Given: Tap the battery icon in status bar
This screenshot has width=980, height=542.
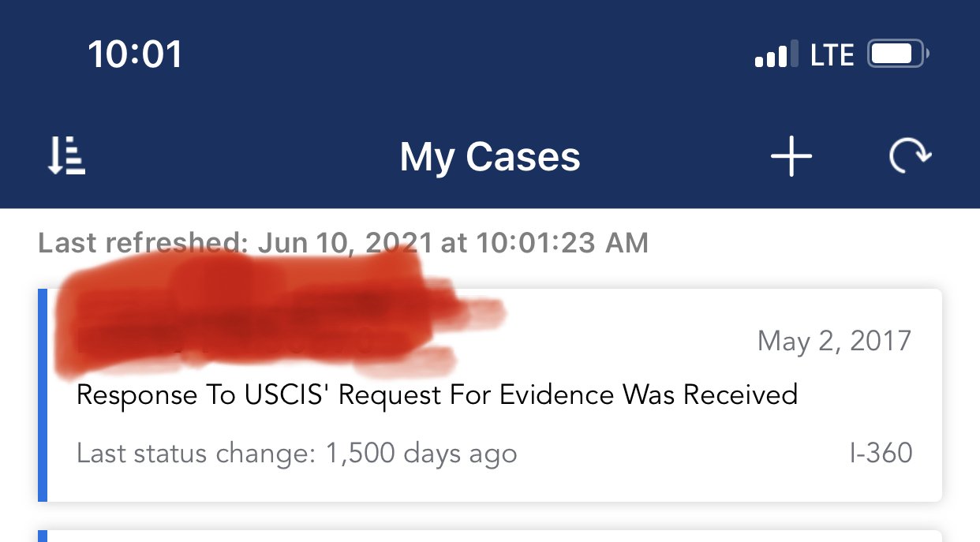Looking at the screenshot, I should (899, 54).
